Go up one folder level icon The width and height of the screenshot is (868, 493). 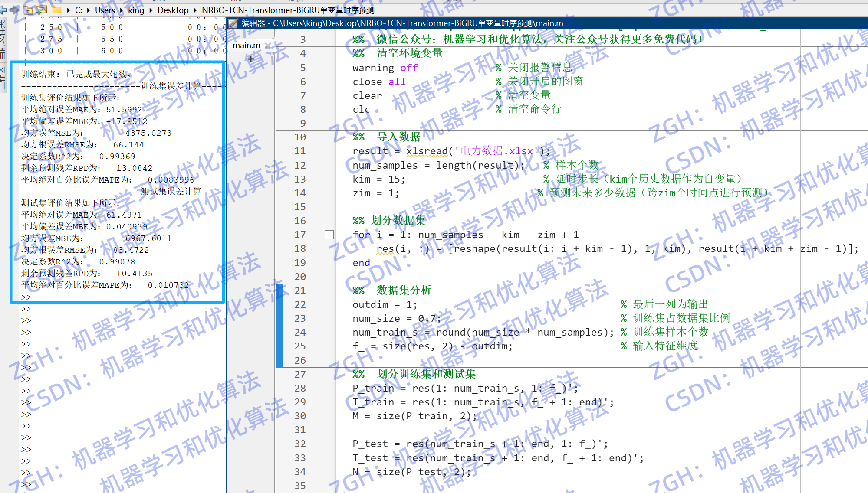[29, 10]
